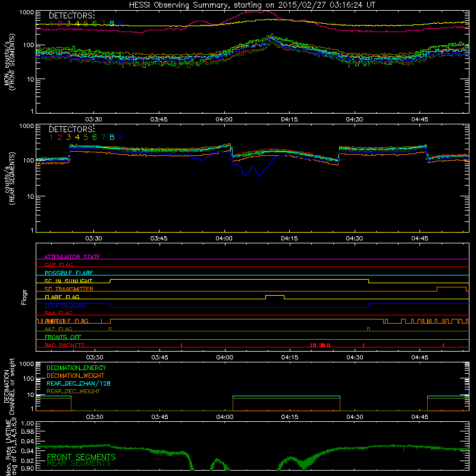The height and width of the screenshot is (476, 476).
Task: Click the PARTICLE FLAG label
Action: tap(67, 321)
